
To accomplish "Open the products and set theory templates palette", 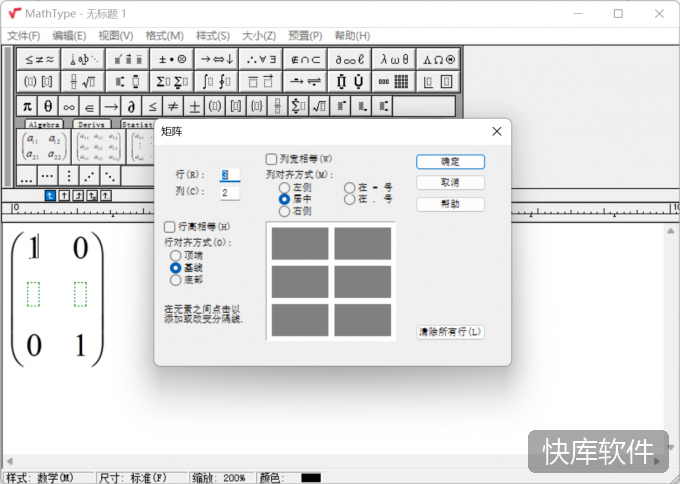I will pyautogui.click(x=349, y=82).
